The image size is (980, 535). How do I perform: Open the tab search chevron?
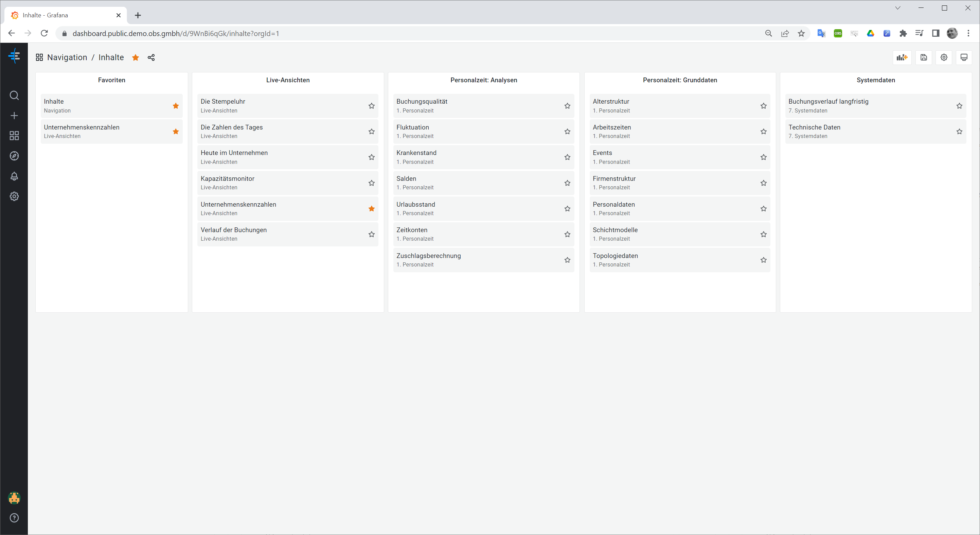pos(897,8)
